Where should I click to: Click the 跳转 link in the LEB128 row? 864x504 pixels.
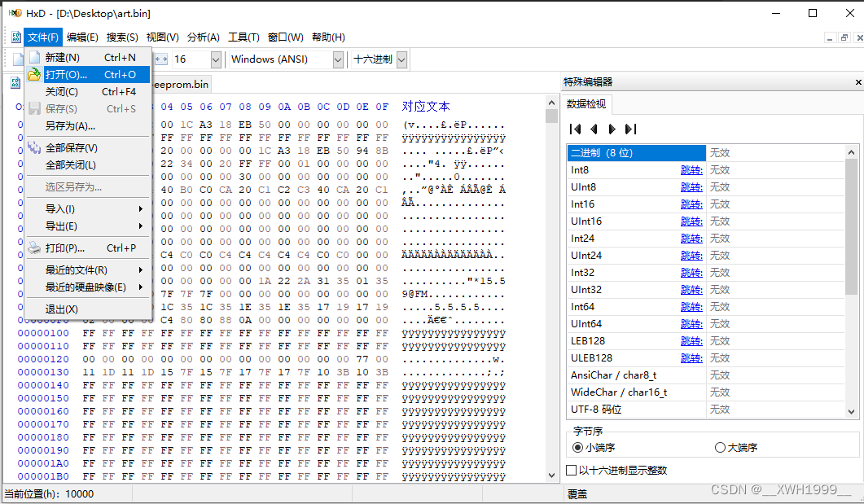(x=691, y=341)
